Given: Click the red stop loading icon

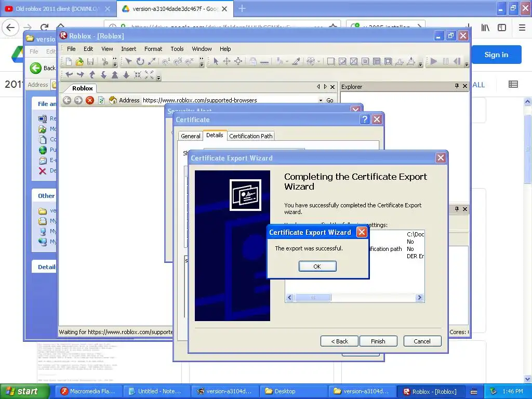Looking at the screenshot, I should tap(89, 100).
